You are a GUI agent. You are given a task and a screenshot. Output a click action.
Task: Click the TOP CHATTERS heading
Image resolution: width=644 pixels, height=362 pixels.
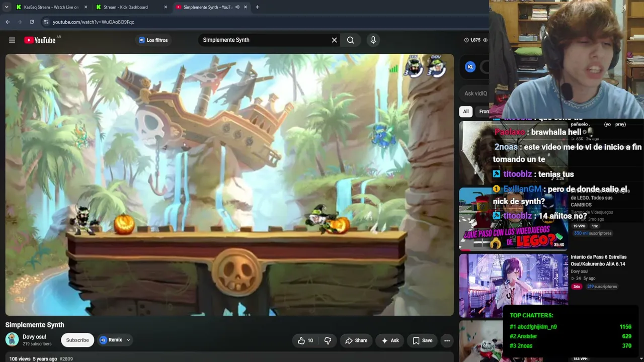point(531,315)
